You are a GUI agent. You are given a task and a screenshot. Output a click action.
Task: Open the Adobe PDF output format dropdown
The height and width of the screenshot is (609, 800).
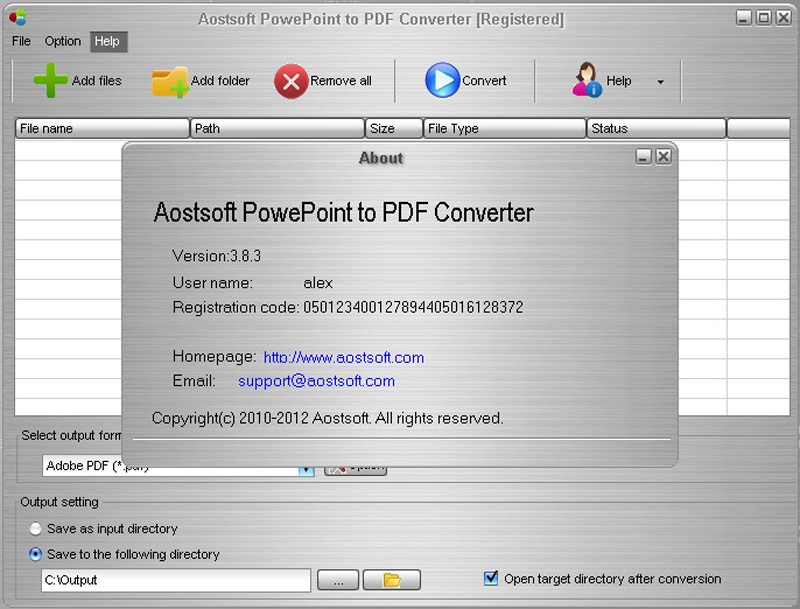pos(306,467)
